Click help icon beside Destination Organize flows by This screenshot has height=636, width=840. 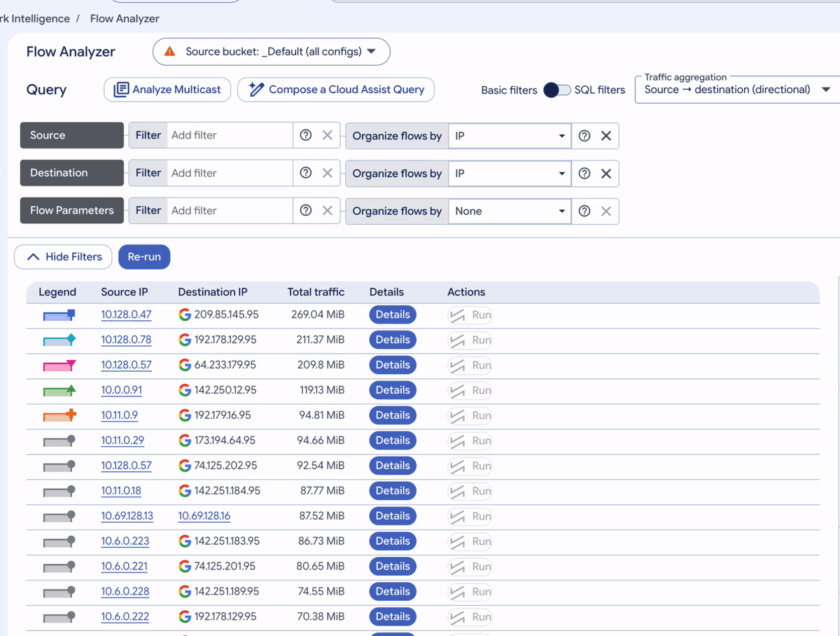(584, 174)
